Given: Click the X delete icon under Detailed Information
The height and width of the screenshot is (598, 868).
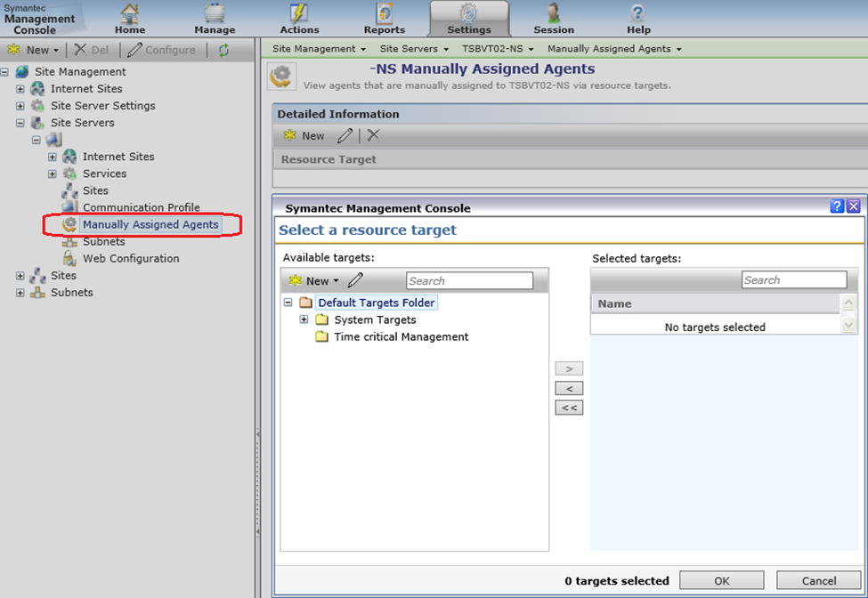Looking at the screenshot, I should [373, 135].
